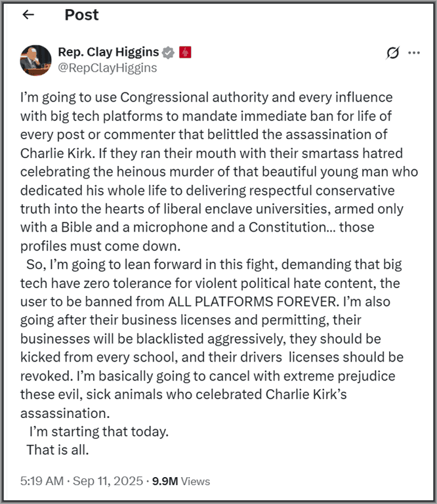The image size is (437, 504).
Task: Click the Sep 11, 2025 date
Action: pyautogui.click(x=107, y=481)
